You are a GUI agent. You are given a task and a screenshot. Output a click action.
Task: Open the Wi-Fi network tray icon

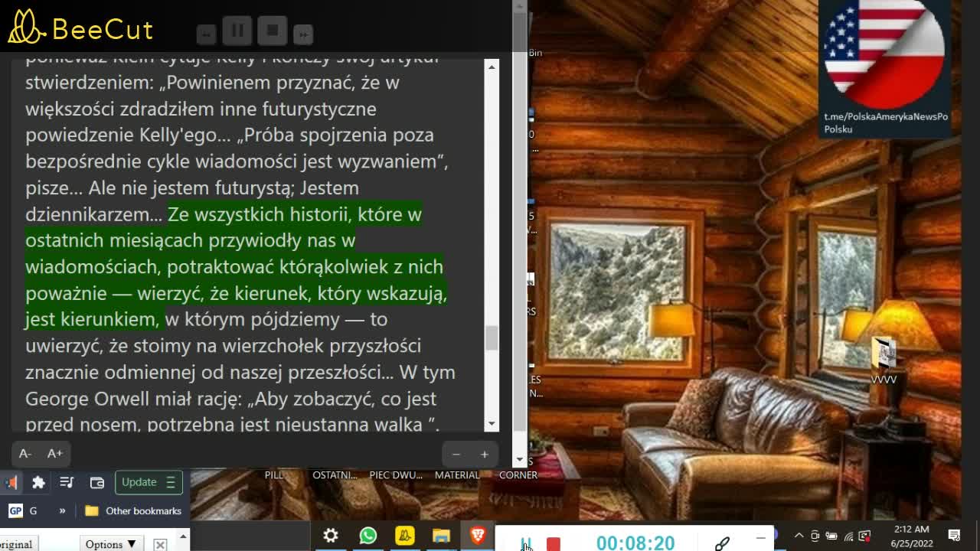click(x=848, y=536)
